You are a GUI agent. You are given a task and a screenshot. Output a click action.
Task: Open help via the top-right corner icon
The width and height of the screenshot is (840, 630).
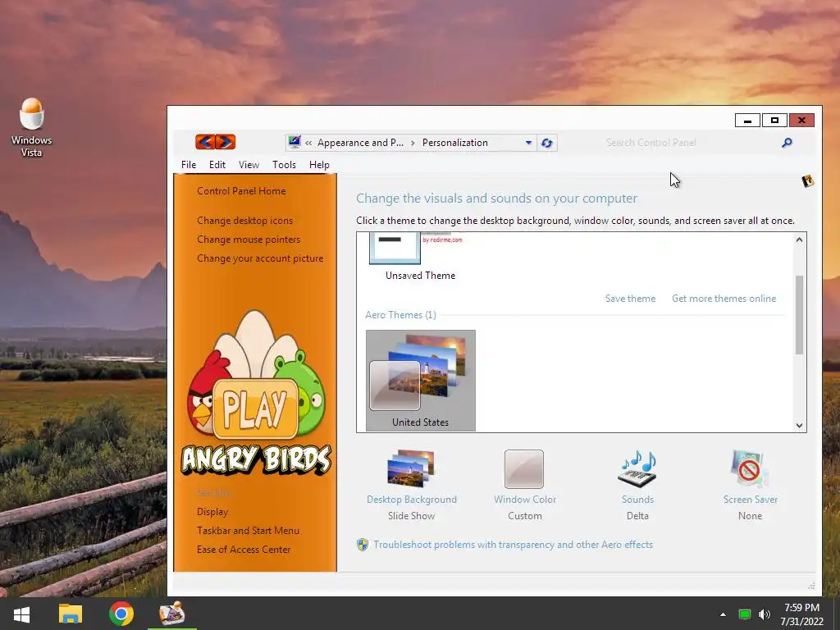[x=807, y=181]
